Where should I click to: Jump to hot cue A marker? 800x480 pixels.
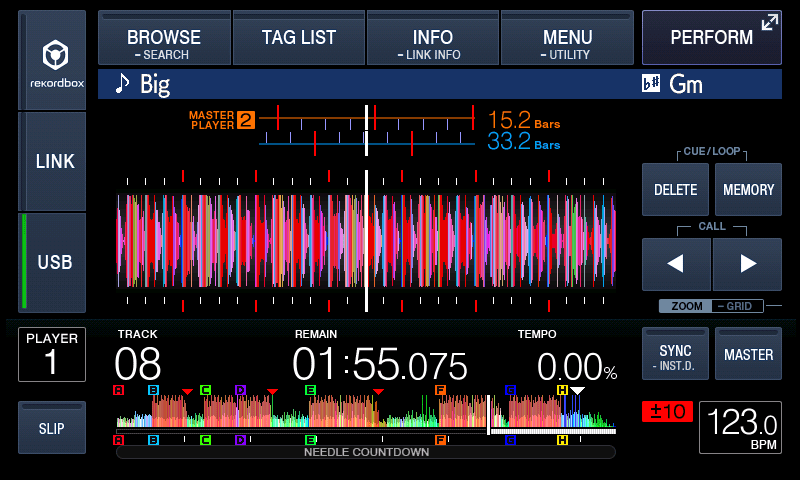click(118, 390)
